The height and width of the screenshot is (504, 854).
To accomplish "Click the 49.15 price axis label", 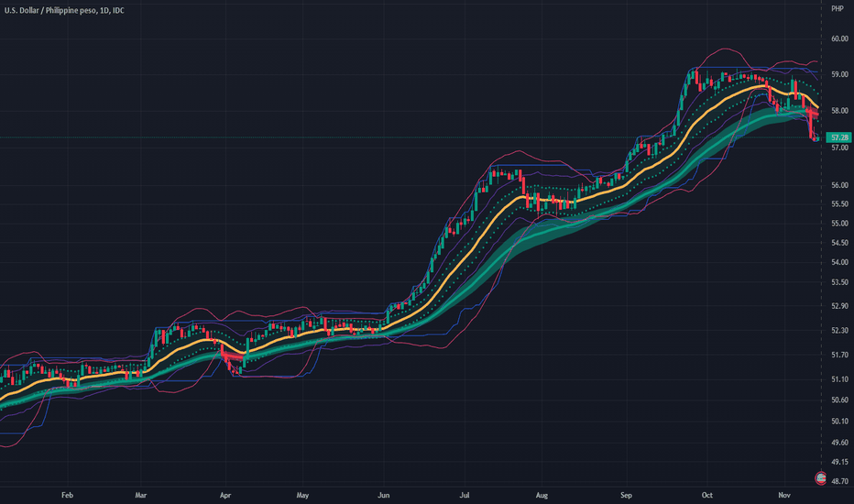I will coord(839,462).
